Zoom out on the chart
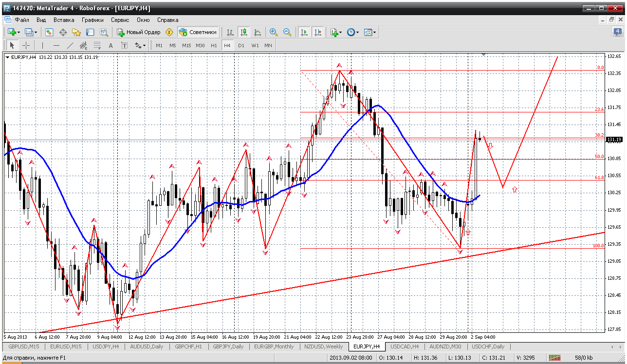627x364 pixels. click(287, 32)
